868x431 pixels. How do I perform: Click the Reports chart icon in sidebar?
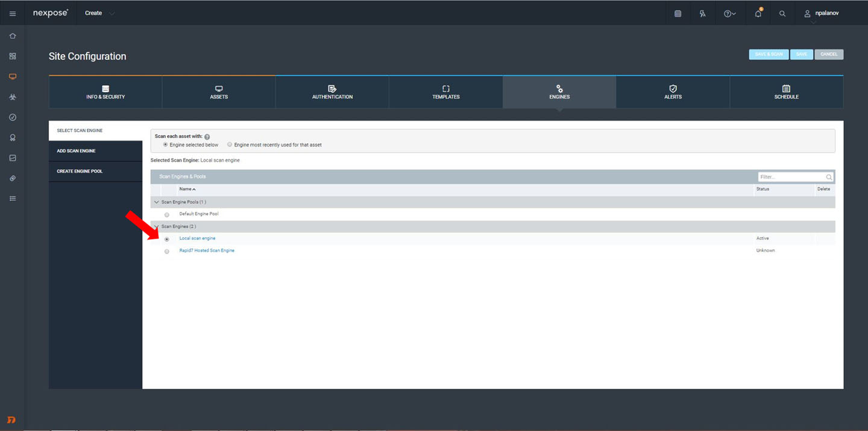(x=13, y=158)
